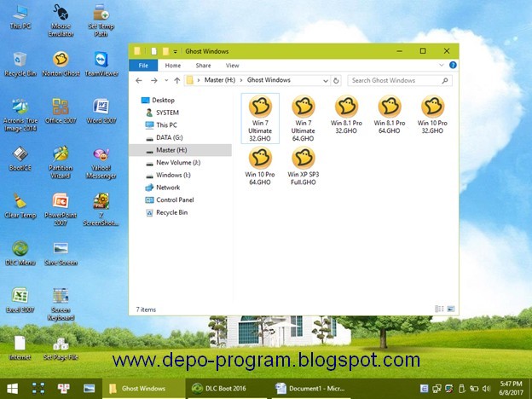Select This PC in navigation pane
Viewport: 532px width, 399px height.
pyautogui.click(x=161, y=124)
